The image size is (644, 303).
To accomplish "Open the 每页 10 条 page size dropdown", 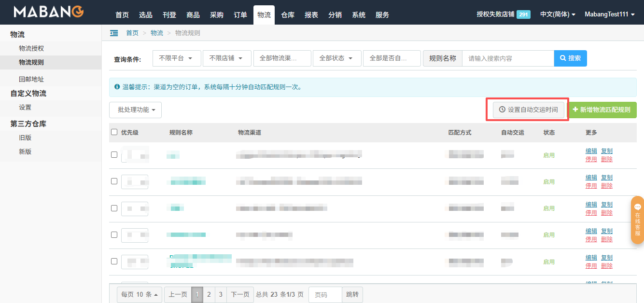I will click(139, 295).
